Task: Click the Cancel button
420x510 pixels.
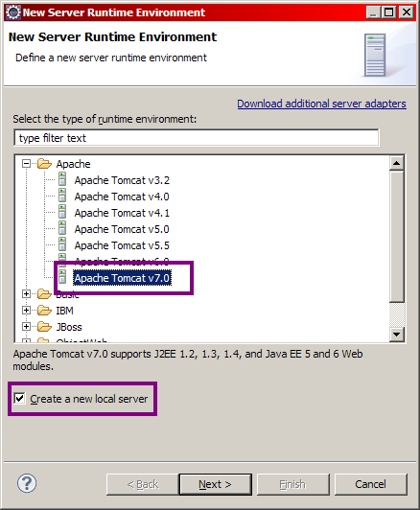Action: tap(370, 484)
